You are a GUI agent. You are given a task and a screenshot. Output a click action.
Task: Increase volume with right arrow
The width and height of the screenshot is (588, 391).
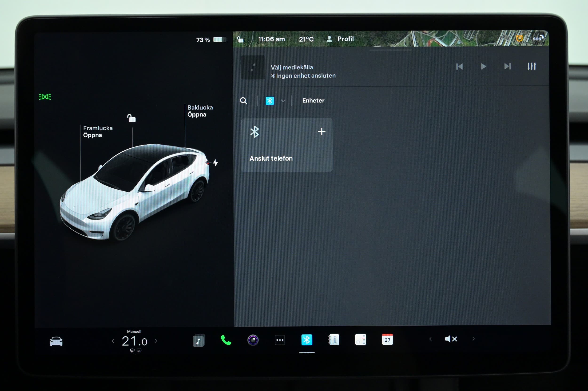point(473,339)
